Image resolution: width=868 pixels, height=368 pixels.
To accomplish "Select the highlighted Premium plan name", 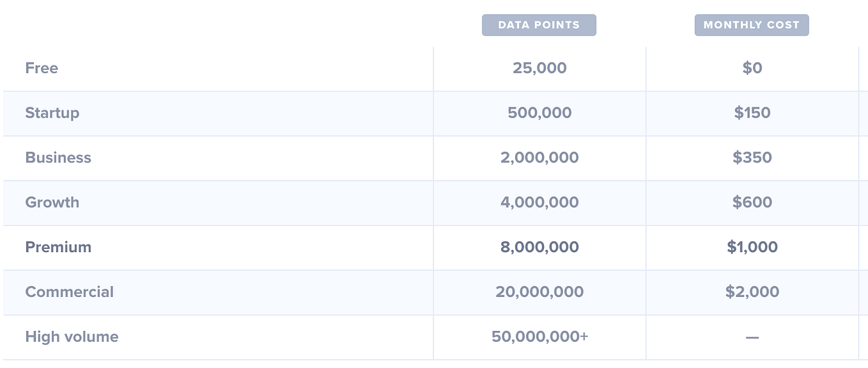I will pyautogui.click(x=58, y=247).
